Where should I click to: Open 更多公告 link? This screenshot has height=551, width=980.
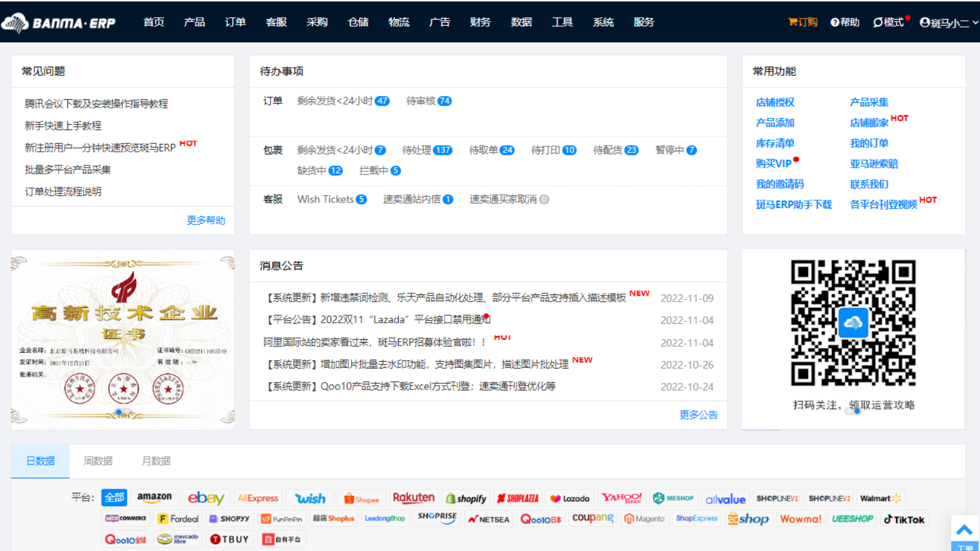(698, 415)
